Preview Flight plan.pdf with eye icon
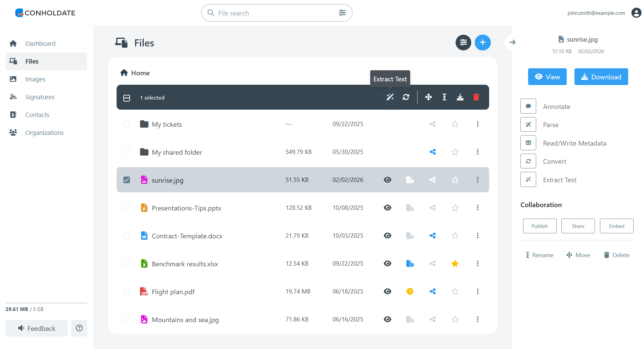 [388, 292]
